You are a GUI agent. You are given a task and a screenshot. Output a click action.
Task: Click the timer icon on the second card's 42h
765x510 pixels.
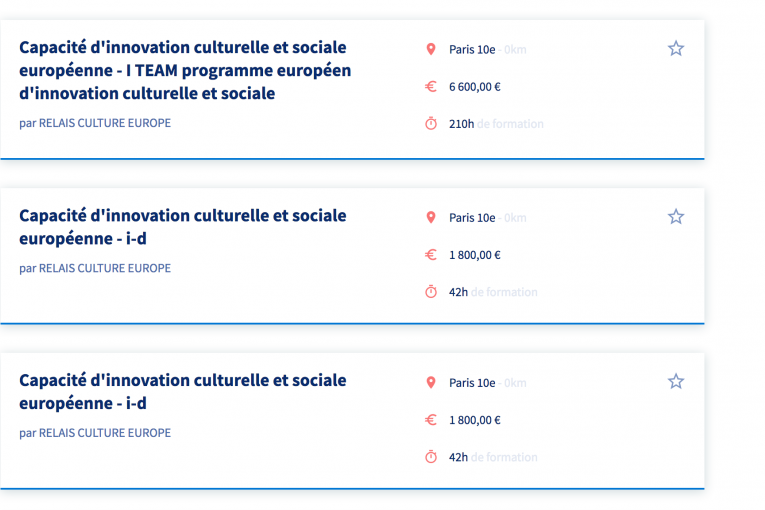pos(431,291)
